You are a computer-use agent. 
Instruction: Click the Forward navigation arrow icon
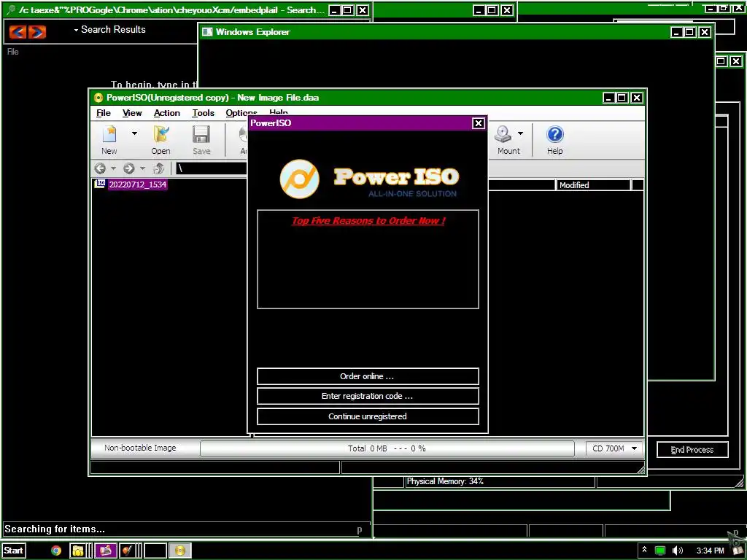[x=128, y=168]
